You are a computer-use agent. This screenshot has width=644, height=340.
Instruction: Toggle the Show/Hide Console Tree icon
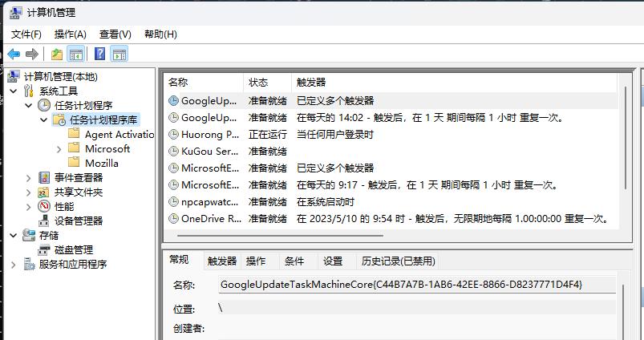[76, 54]
